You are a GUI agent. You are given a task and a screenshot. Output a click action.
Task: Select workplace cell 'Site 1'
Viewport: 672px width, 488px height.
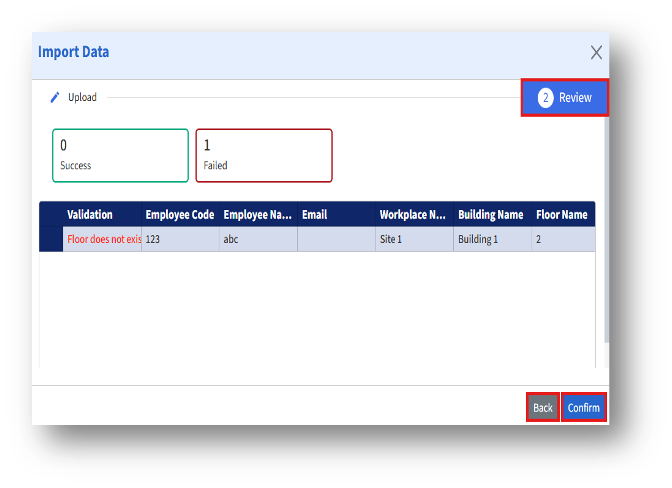point(414,239)
